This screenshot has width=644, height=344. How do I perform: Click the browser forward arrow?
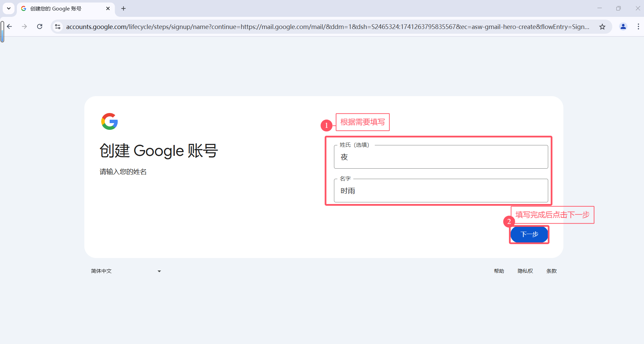tap(24, 27)
